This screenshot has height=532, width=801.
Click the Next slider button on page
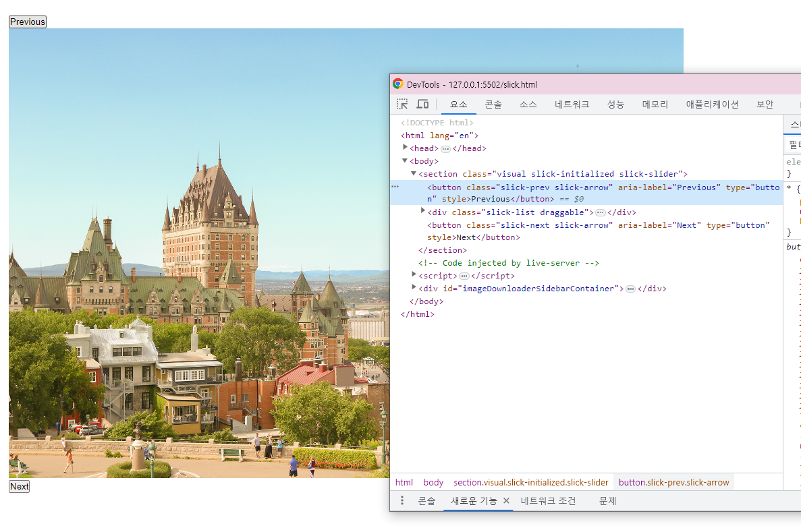[x=20, y=487]
